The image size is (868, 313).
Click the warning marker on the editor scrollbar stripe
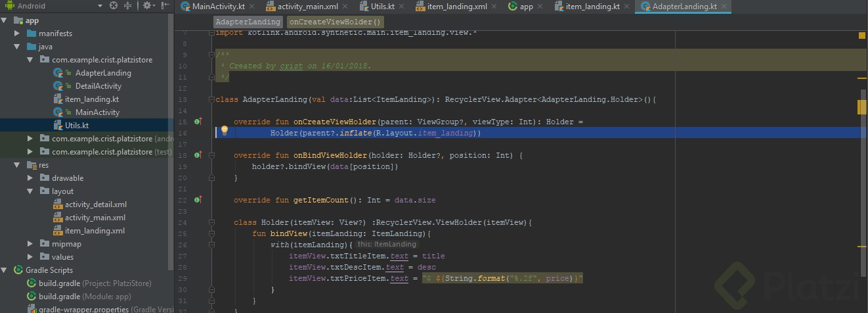pyautogui.click(x=862, y=107)
